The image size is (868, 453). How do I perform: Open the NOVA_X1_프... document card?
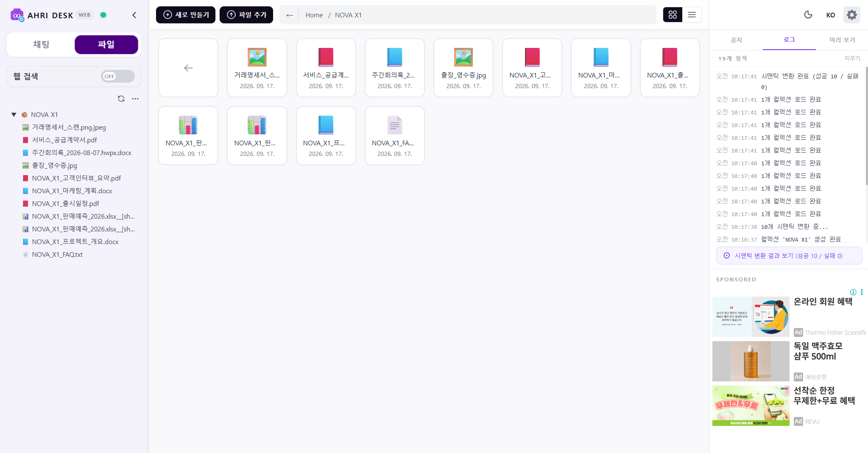pos(326,136)
